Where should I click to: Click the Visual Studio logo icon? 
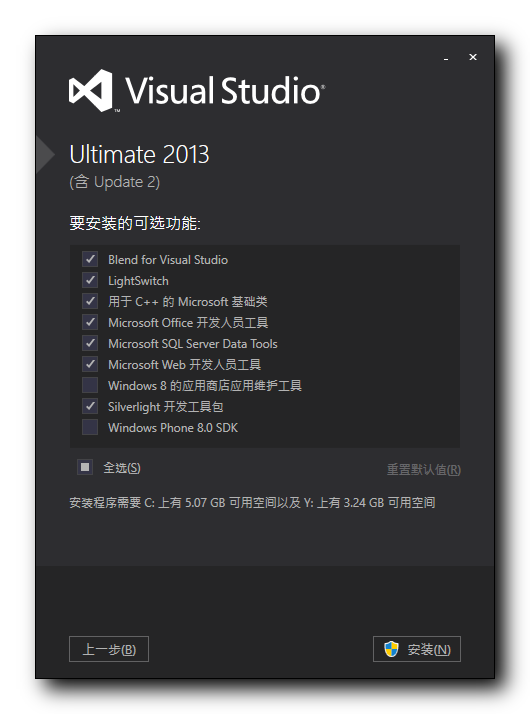tap(91, 90)
